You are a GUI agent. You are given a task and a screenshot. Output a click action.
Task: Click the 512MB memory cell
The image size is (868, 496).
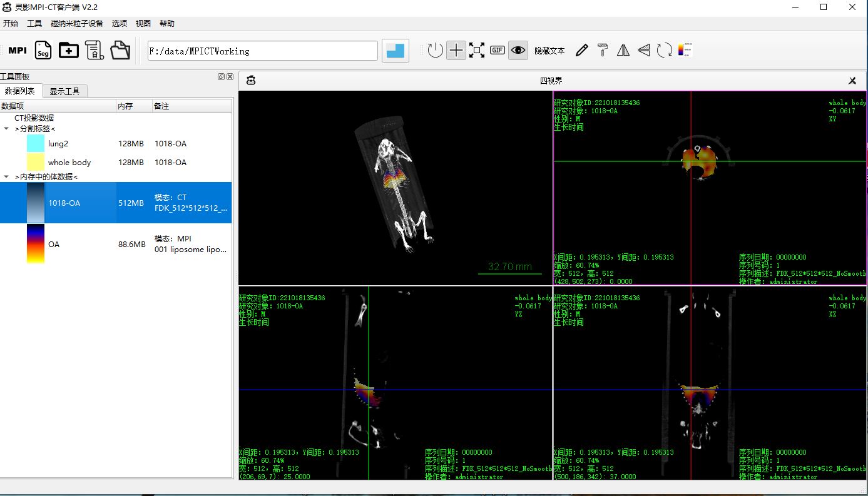click(x=131, y=203)
